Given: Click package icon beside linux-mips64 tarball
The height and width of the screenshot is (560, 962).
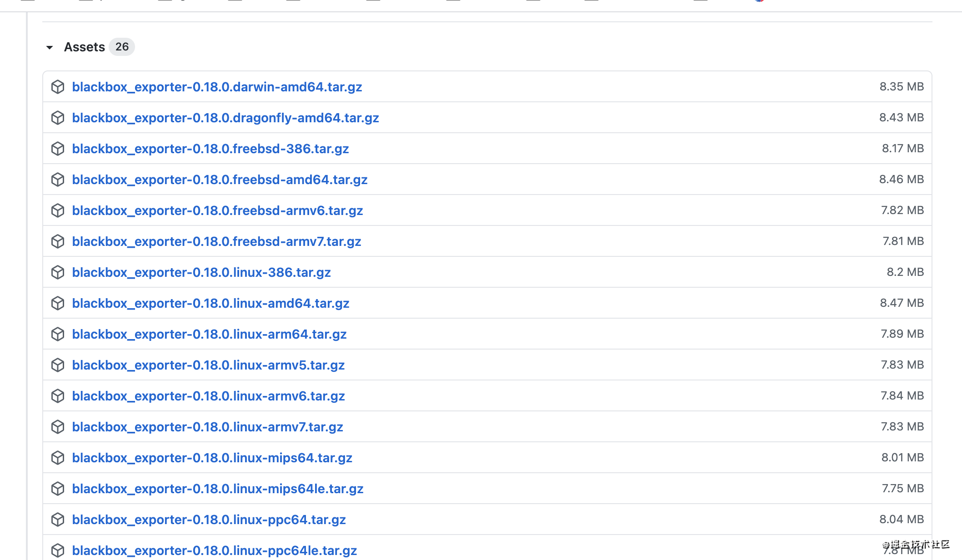Looking at the screenshot, I should (58, 458).
